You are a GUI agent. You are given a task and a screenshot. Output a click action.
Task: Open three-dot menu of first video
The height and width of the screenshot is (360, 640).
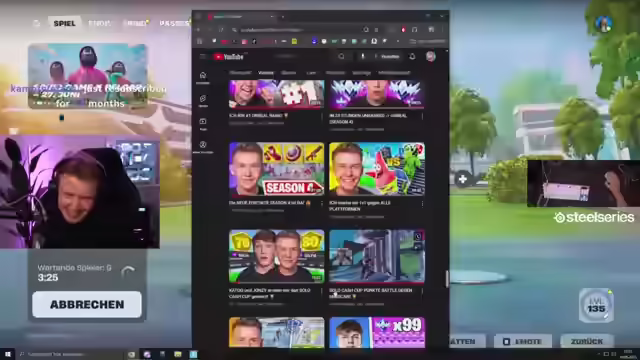click(x=322, y=116)
